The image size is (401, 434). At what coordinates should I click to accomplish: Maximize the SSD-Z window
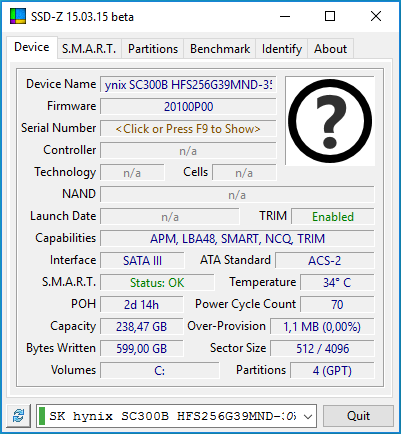pyautogui.click(x=330, y=16)
